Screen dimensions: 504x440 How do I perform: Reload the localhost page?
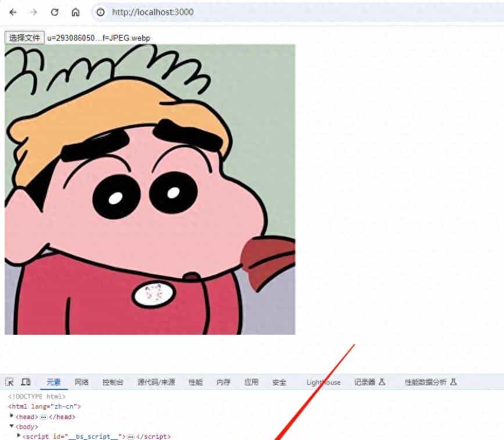(x=55, y=12)
